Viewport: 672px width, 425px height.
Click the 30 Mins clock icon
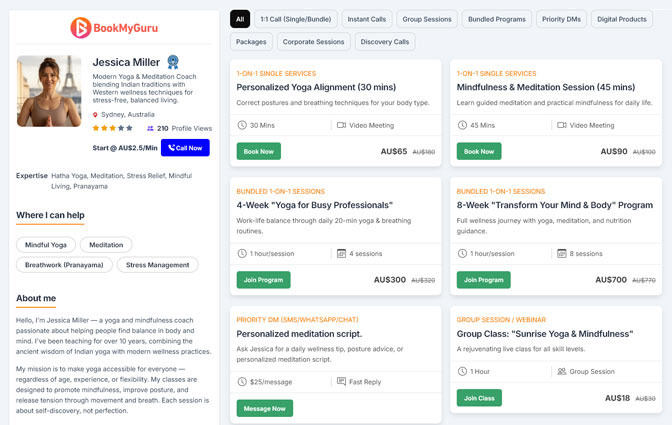coord(242,125)
